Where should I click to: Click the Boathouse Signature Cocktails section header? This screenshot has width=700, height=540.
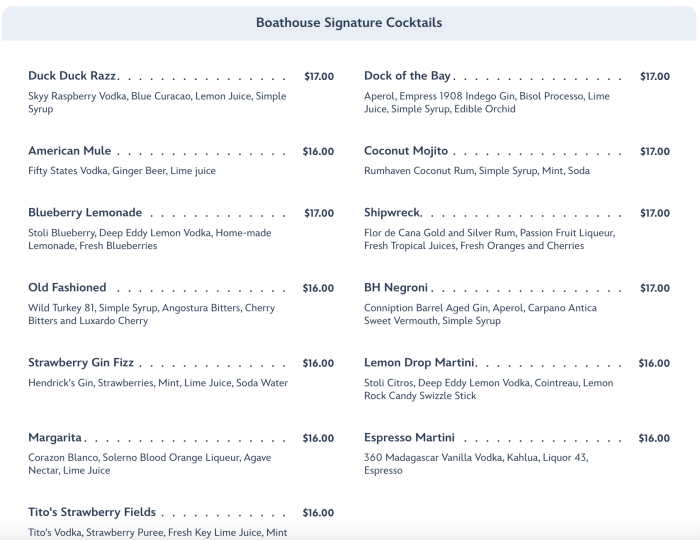349,23
